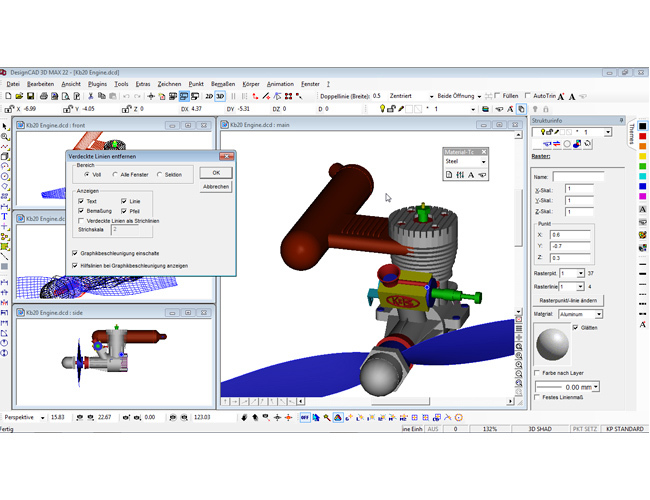Click the X coordinate lock icon
The image size is (650, 500).
pos(9,109)
